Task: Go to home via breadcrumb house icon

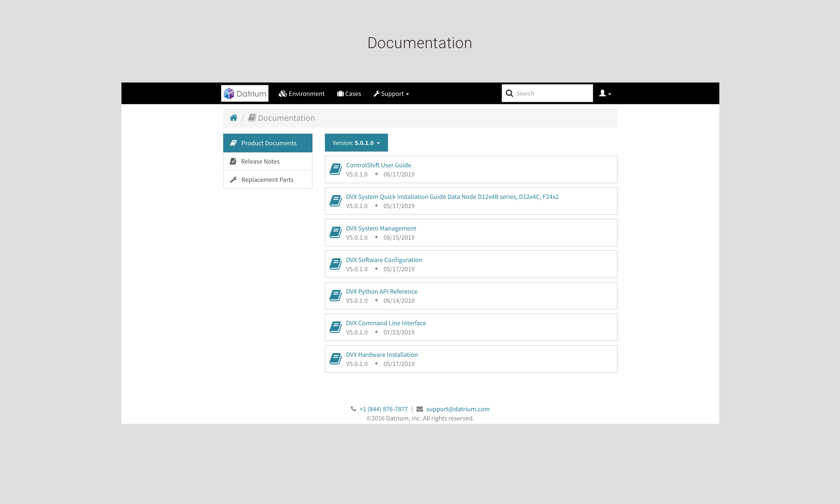Action: [233, 118]
